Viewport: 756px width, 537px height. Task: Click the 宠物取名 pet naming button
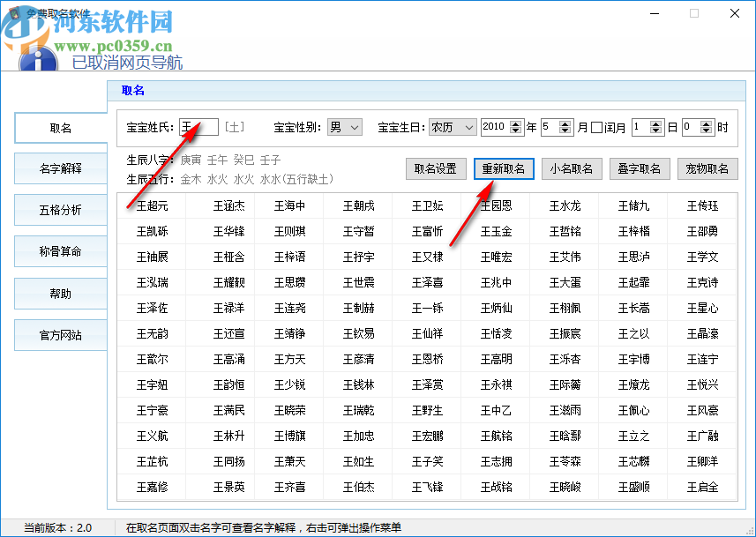click(707, 168)
